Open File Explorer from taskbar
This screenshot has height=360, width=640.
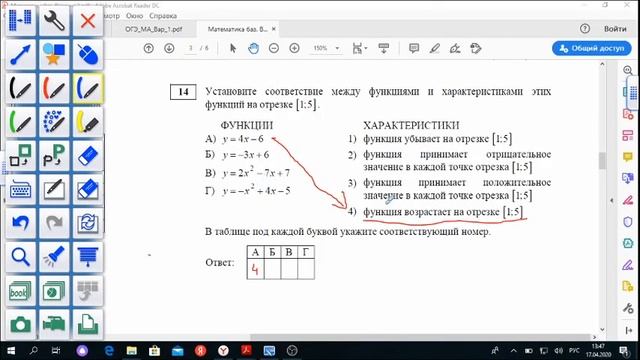pyautogui.click(x=131, y=351)
